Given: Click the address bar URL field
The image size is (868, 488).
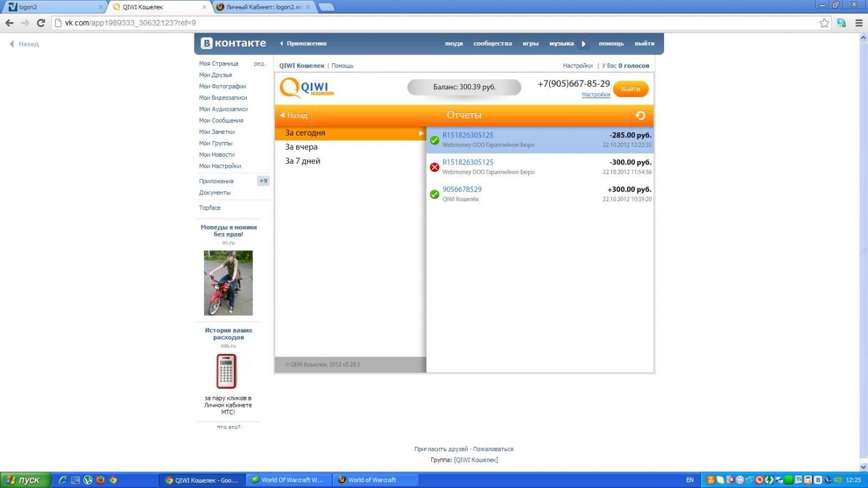Looking at the screenshot, I should pyautogui.click(x=435, y=23).
